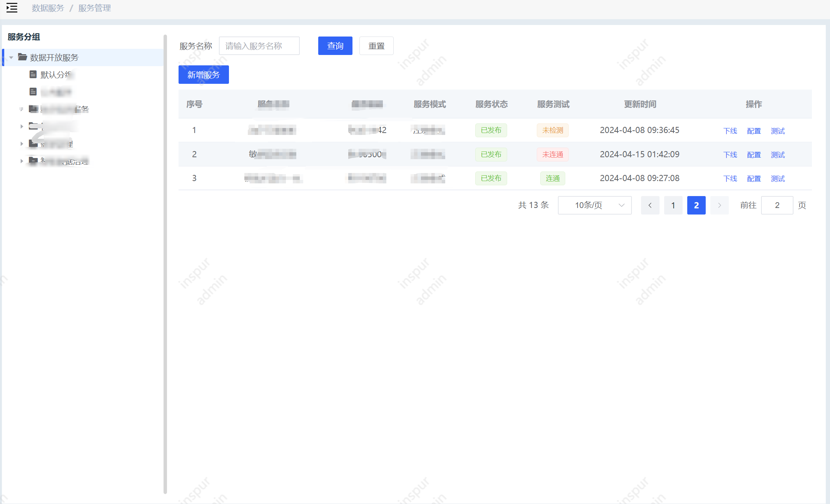This screenshot has width=830, height=504.
Task: Click 测试 for row 3
Action: pyautogui.click(x=778, y=178)
